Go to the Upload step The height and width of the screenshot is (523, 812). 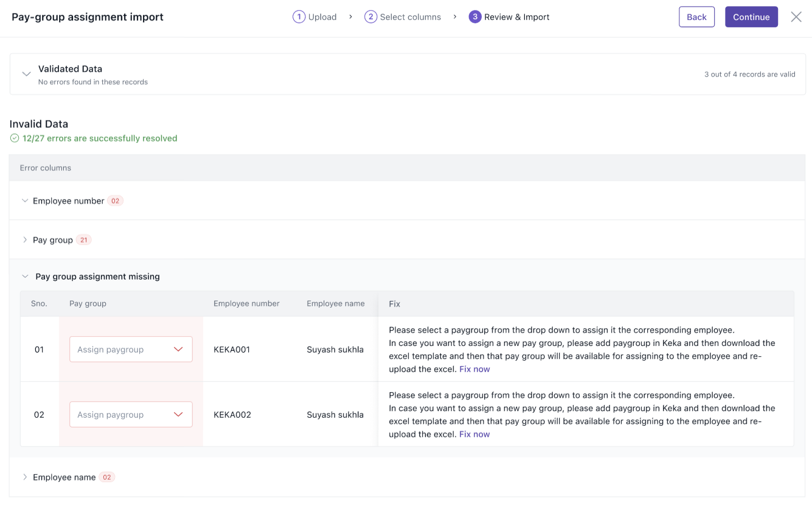[x=322, y=17]
